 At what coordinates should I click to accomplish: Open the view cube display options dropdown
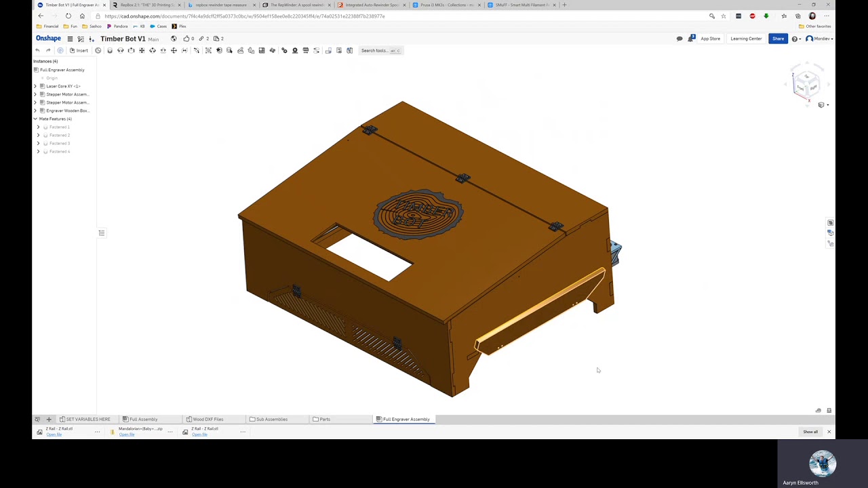[822, 105]
